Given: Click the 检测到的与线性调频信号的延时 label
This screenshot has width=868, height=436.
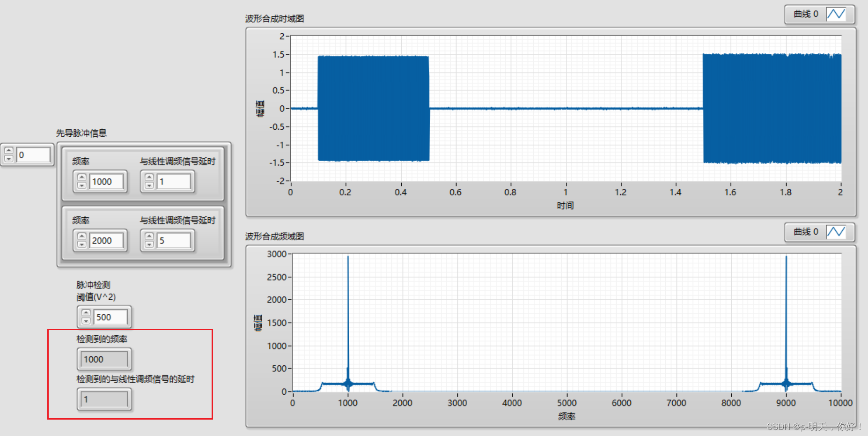Looking at the screenshot, I should [x=135, y=379].
